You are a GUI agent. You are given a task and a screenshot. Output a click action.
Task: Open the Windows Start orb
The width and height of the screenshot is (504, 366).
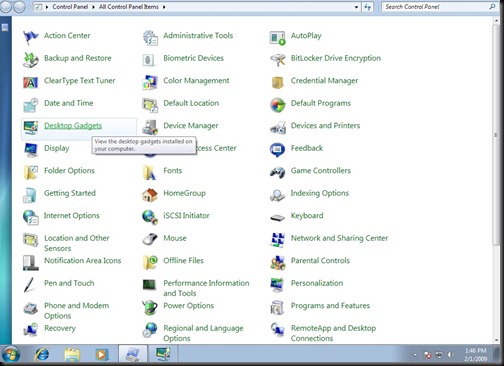click(x=10, y=354)
